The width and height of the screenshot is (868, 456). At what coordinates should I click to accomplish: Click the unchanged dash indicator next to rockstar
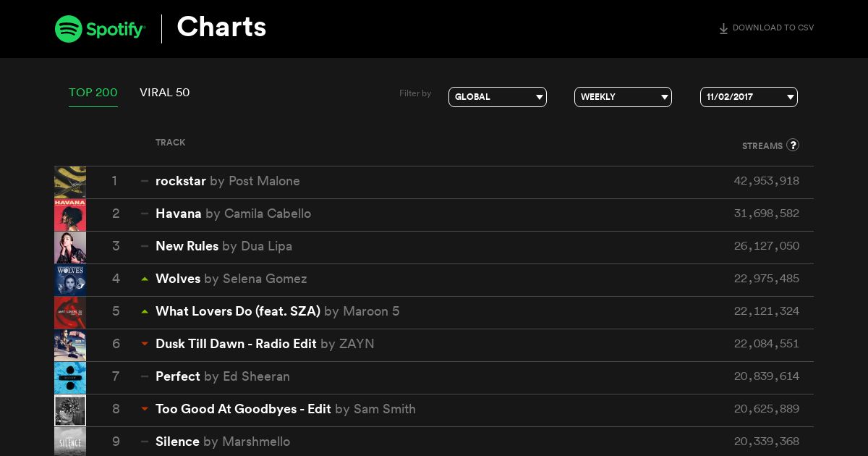click(x=145, y=181)
